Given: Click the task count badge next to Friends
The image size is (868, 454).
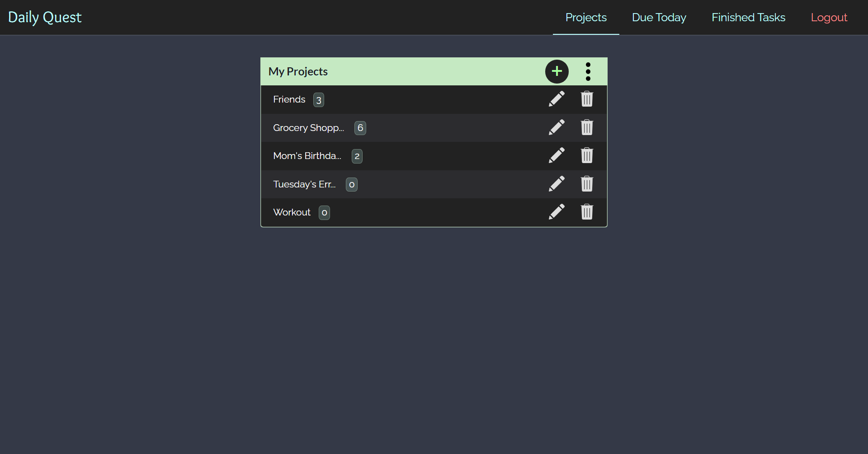Looking at the screenshot, I should (x=319, y=100).
